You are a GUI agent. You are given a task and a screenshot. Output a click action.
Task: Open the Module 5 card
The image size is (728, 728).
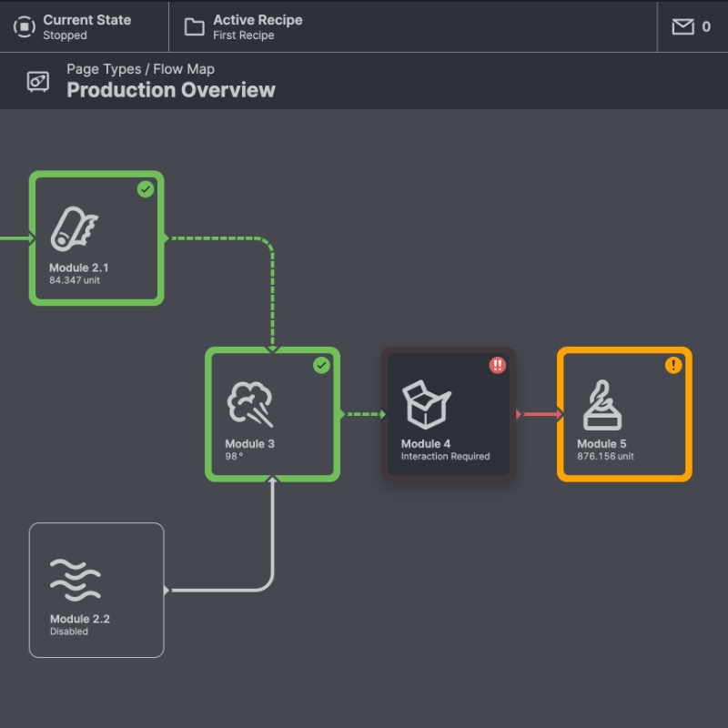624,414
